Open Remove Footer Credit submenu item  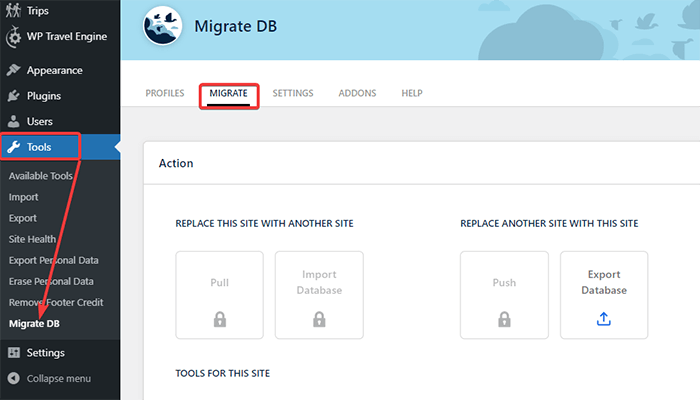(x=56, y=302)
